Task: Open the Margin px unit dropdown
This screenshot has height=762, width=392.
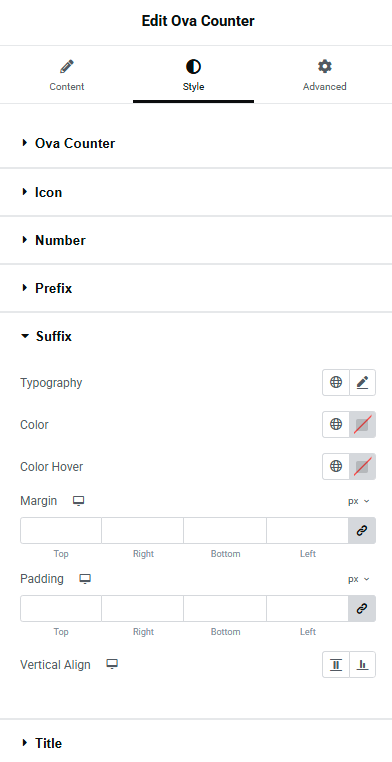Action: 359,501
